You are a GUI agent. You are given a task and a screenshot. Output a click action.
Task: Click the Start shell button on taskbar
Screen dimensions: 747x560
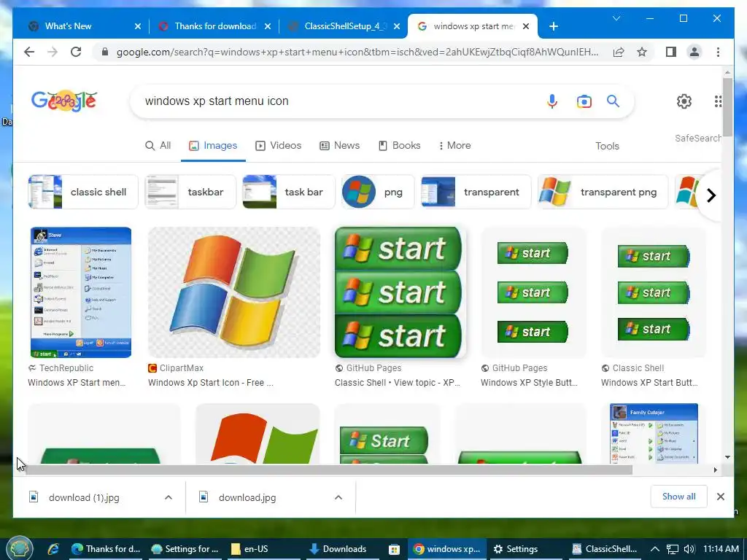point(19,548)
